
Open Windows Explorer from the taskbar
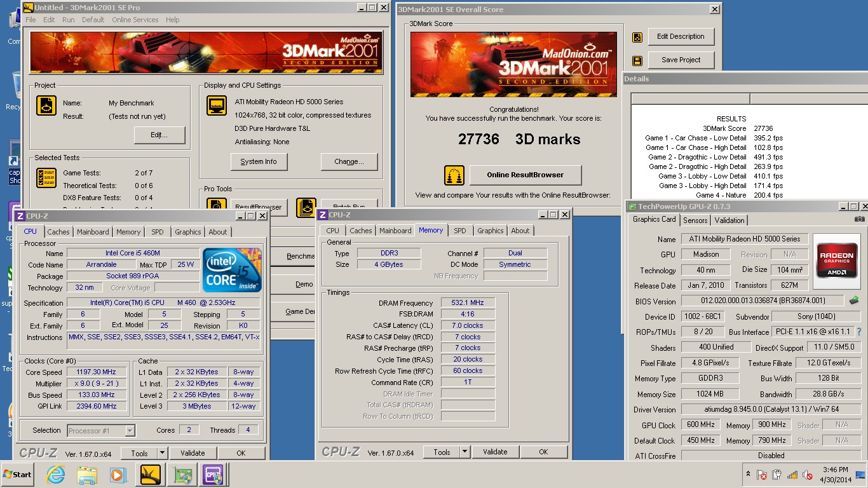[x=87, y=475]
